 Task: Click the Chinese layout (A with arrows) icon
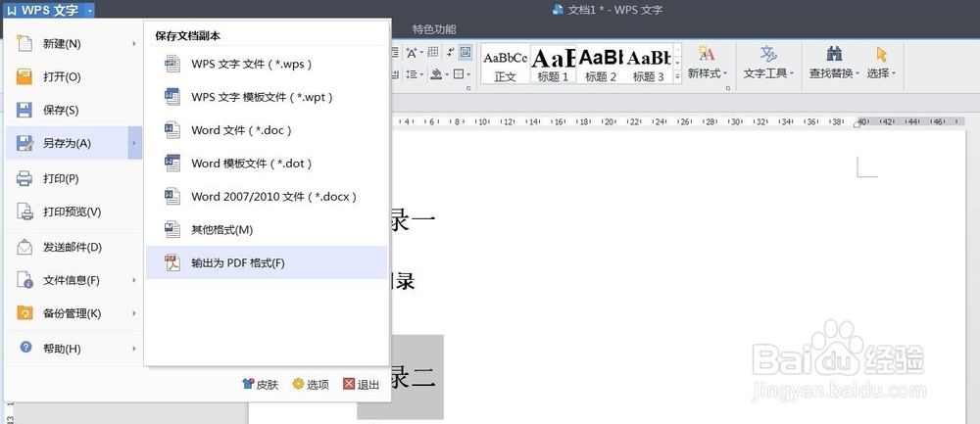[x=412, y=53]
